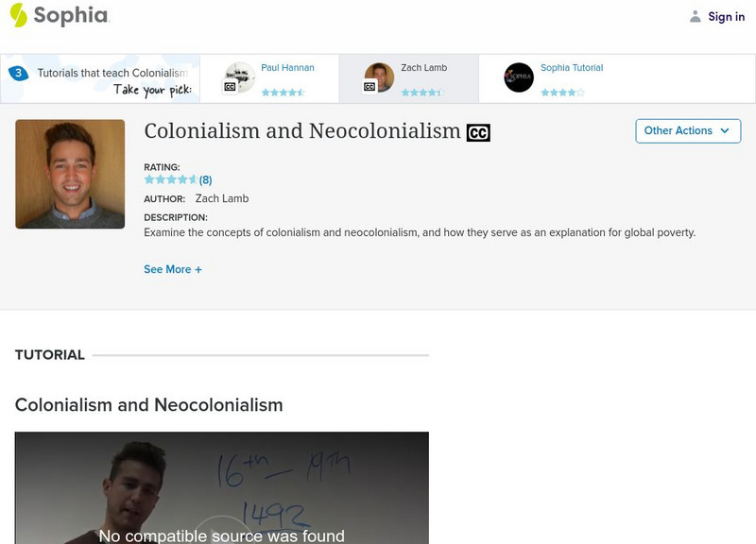Viewport: 756px width, 544px height.
Task: Click the blue bubble showing 3 tutorials
Action: 17,73
